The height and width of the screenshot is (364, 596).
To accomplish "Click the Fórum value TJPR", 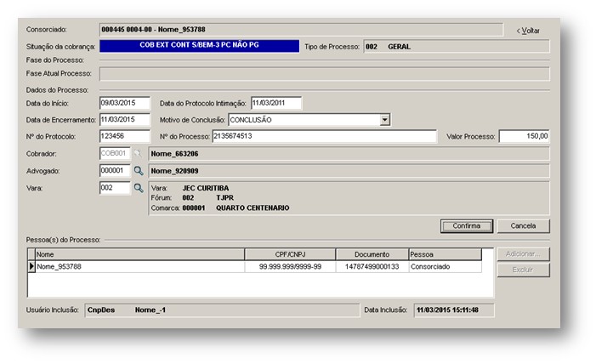I will (x=225, y=198).
